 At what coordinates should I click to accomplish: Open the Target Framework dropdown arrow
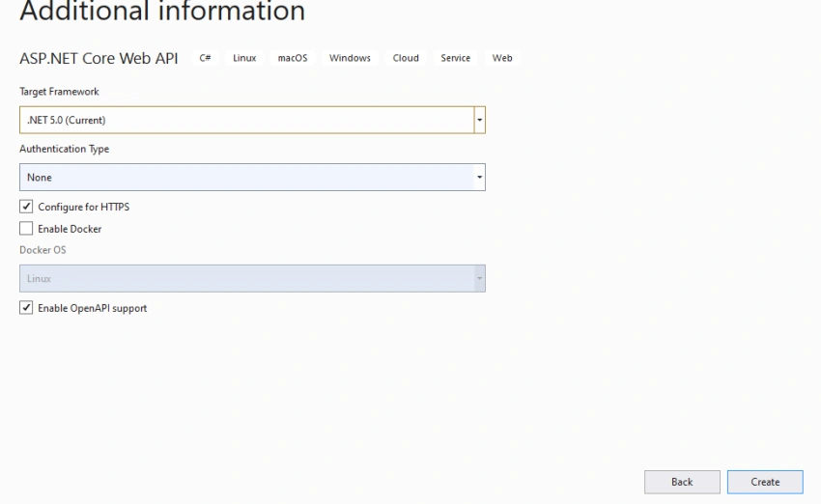click(x=480, y=120)
